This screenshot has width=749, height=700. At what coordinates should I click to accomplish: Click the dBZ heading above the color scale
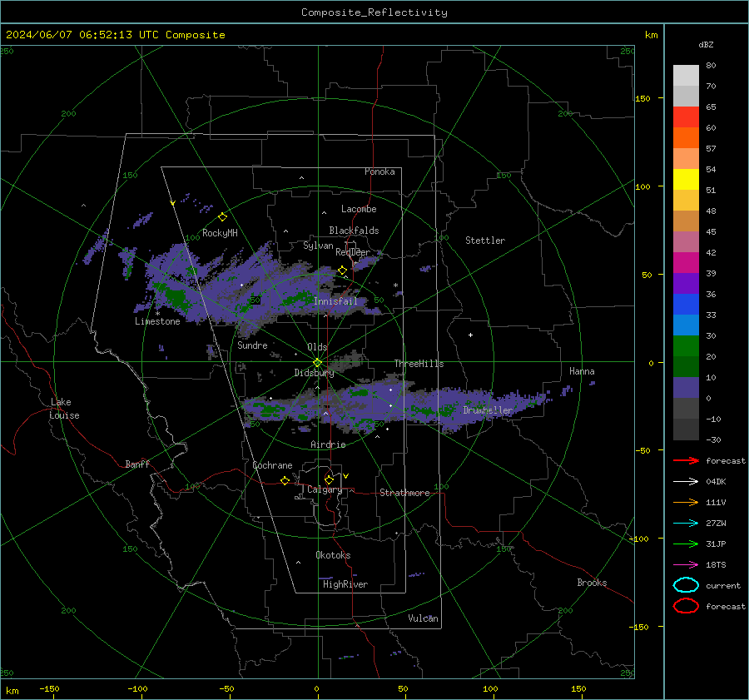click(706, 44)
